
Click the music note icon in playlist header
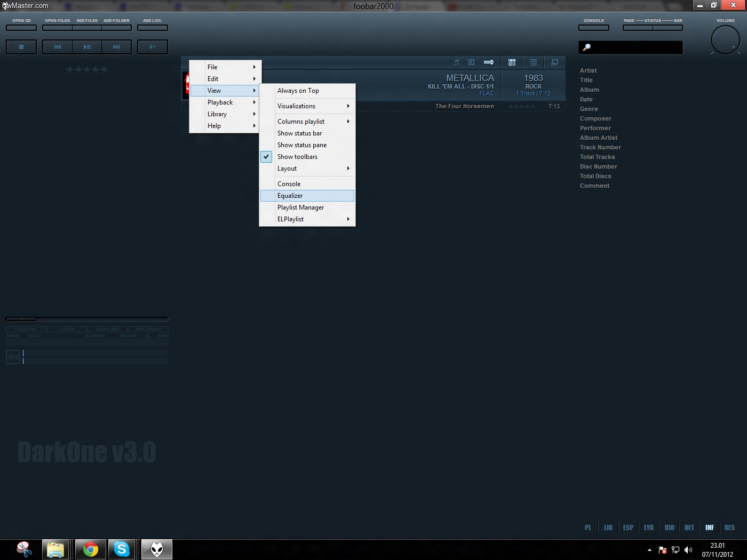[456, 62]
